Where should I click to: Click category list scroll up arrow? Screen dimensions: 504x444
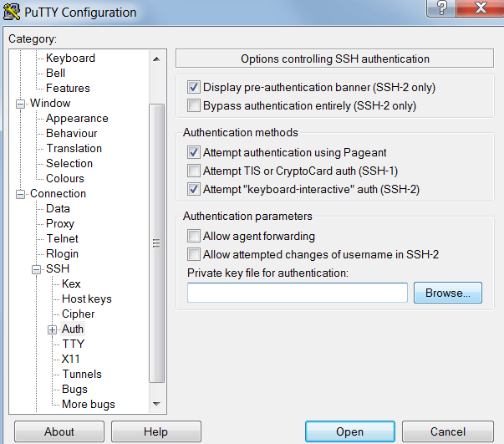click(156, 59)
